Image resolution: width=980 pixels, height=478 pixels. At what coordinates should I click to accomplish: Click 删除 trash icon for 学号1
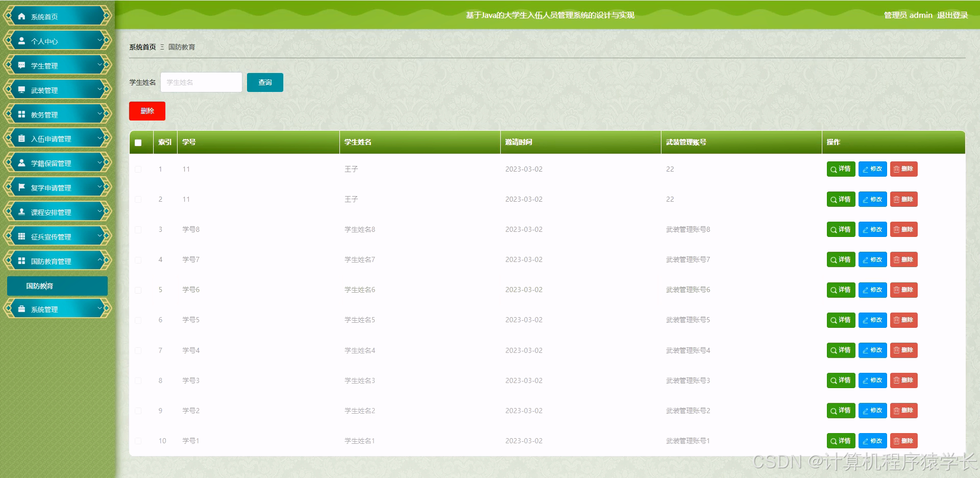[x=897, y=441]
